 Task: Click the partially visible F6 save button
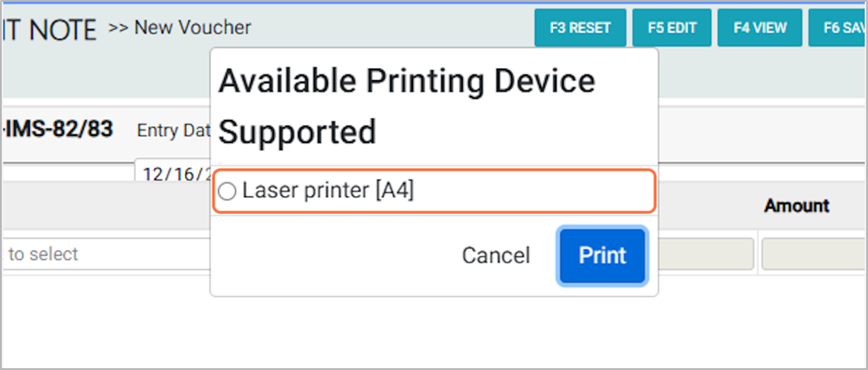pos(841,28)
